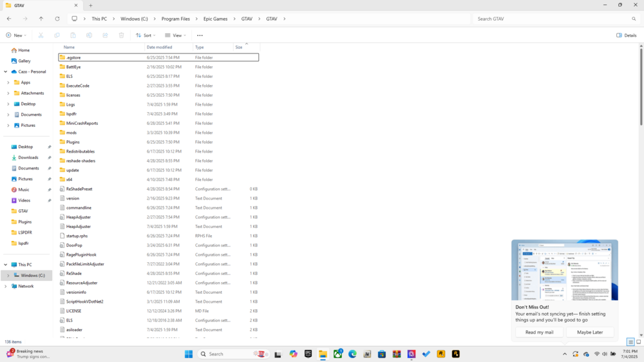
Task: Open the New dropdown menu
Action: (x=16, y=35)
